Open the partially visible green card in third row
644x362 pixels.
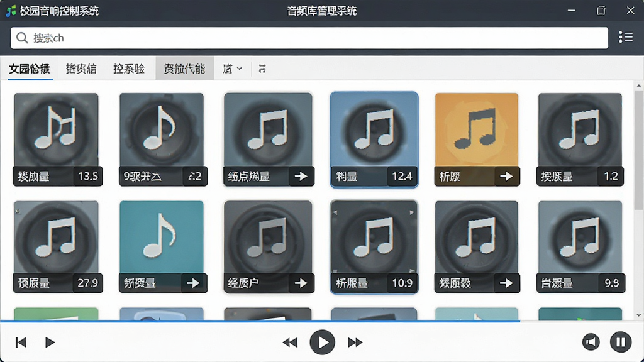56,314
